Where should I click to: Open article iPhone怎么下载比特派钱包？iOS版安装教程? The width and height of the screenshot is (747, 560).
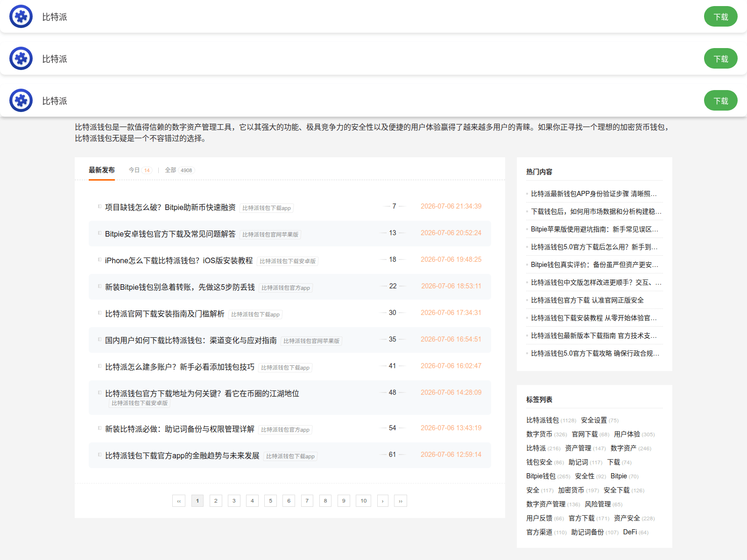point(179,260)
